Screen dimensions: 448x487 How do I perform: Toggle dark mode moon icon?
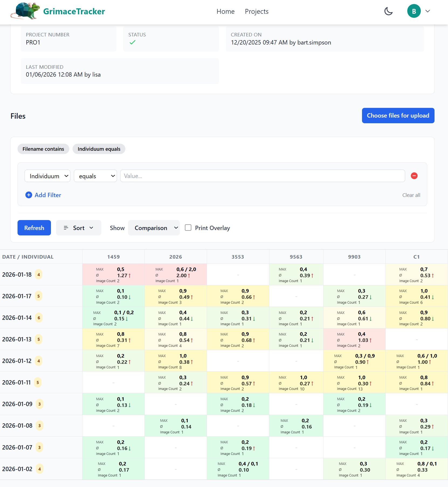point(388,11)
